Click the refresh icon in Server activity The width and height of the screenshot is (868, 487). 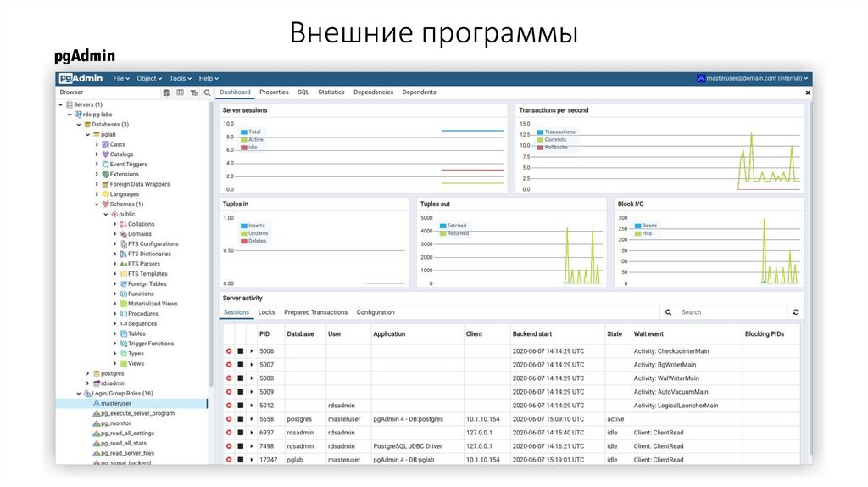(x=795, y=312)
